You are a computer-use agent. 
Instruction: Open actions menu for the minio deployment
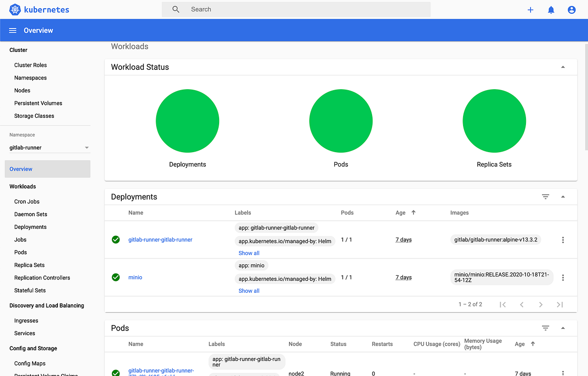click(563, 277)
